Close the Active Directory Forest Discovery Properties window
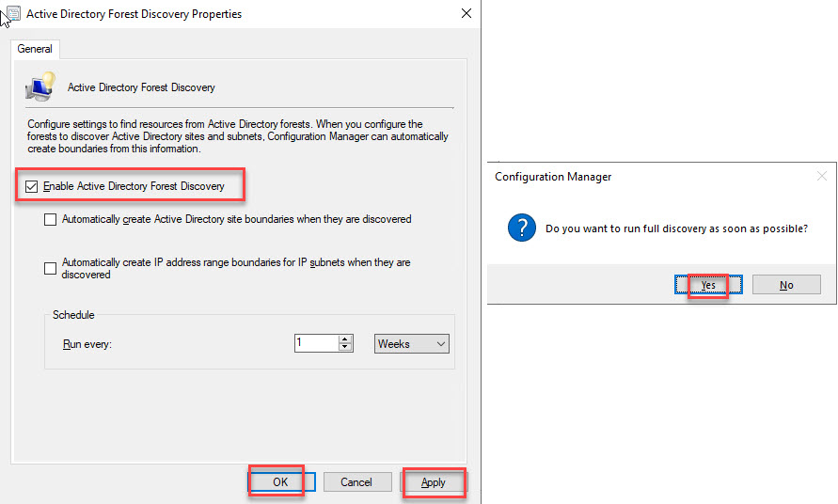Viewport: 838px width, 504px height. pyautogui.click(x=466, y=14)
